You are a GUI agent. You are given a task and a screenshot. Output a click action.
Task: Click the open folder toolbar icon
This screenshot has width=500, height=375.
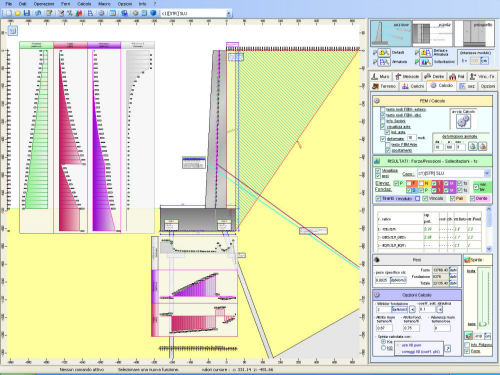pos(18,13)
